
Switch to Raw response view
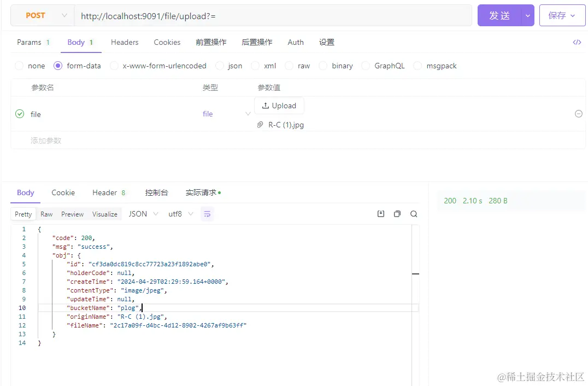pos(46,214)
